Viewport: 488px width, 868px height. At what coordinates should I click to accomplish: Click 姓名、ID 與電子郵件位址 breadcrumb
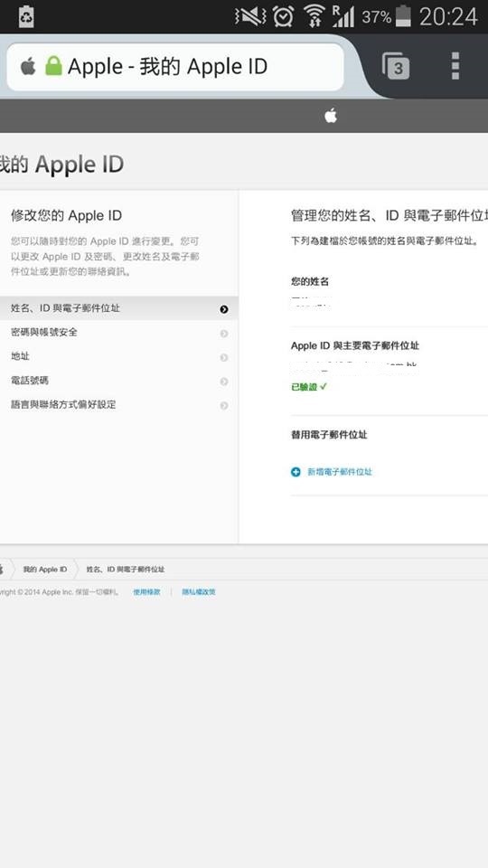pyautogui.click(x=125, y=569)
